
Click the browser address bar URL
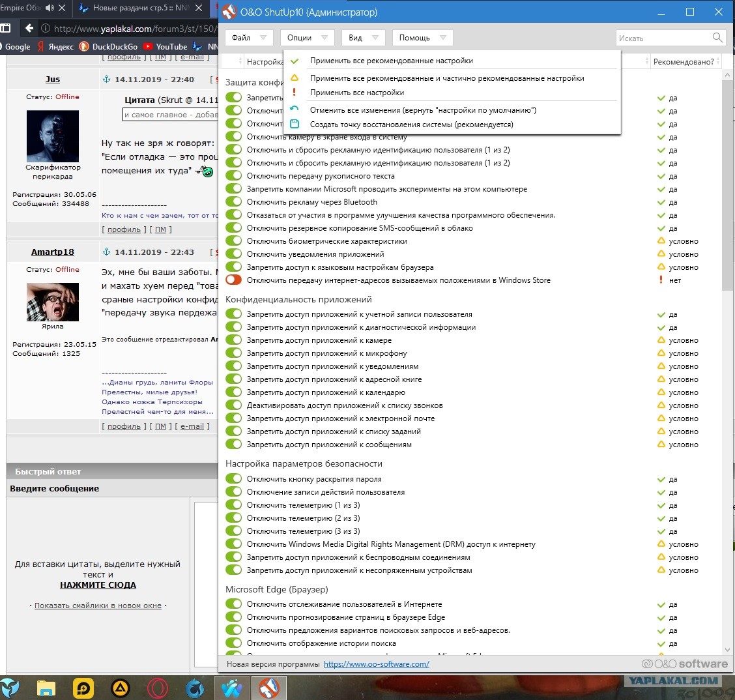(x=135, y=29)
